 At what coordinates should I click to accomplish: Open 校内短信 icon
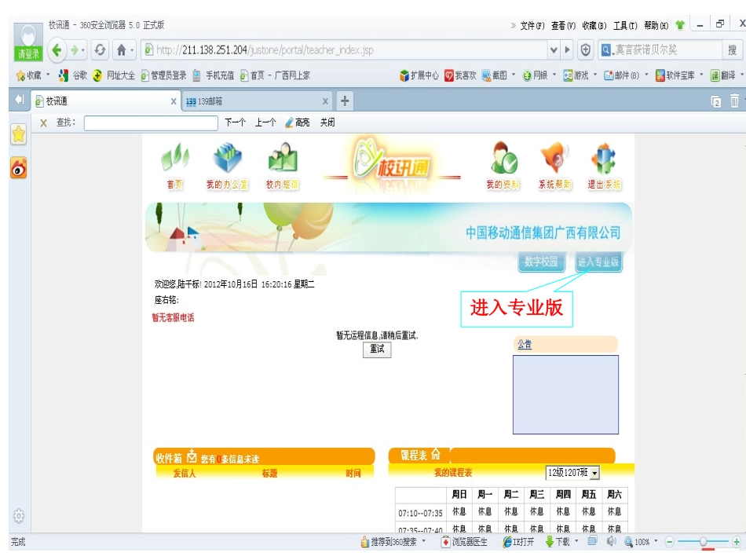283,165
